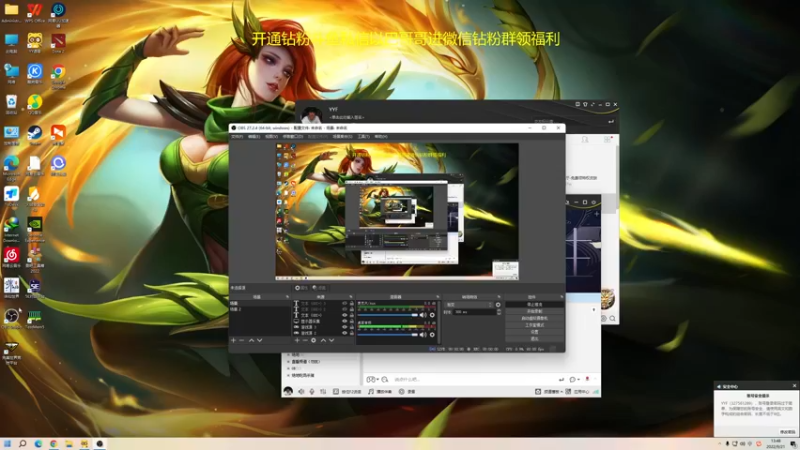
Task: Open File Explorer from the taskbar
Action: [69, 444]
